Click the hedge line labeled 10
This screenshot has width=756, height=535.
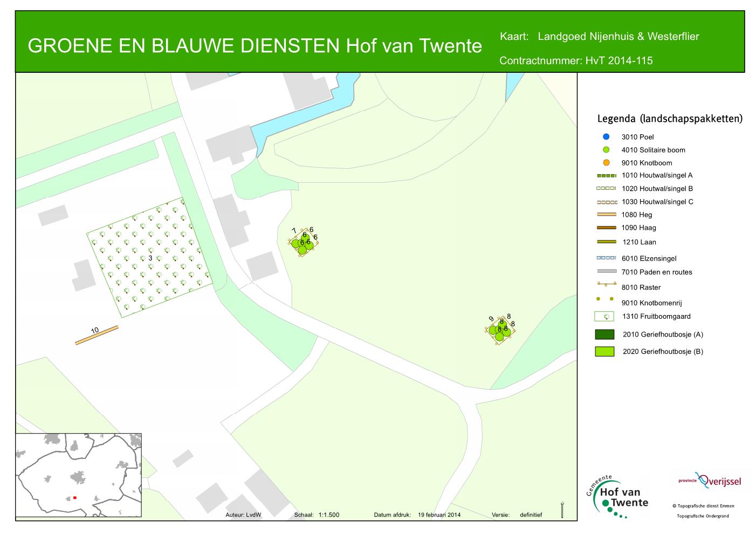tap(97, 335)
